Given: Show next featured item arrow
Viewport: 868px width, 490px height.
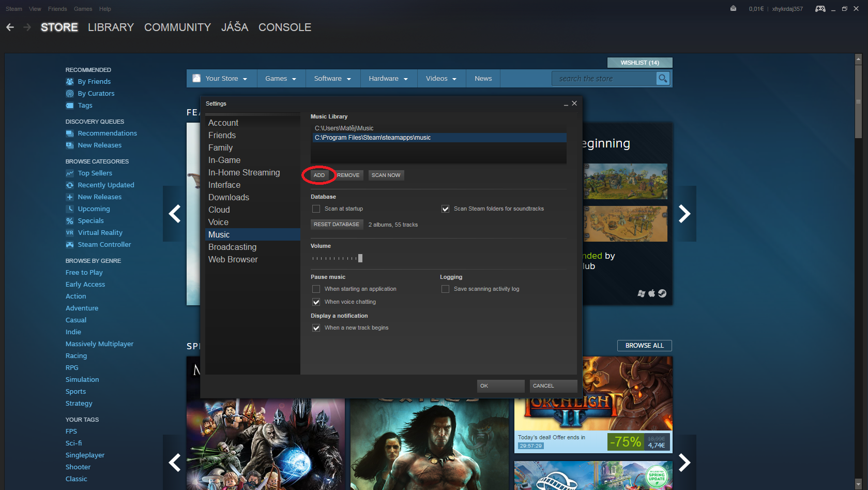Looking at the screenshot, I should pos(684,214).
